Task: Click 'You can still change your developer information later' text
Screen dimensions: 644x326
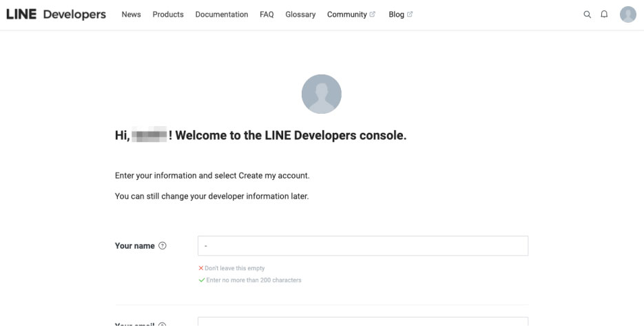Action: click(x=212, y=196)
